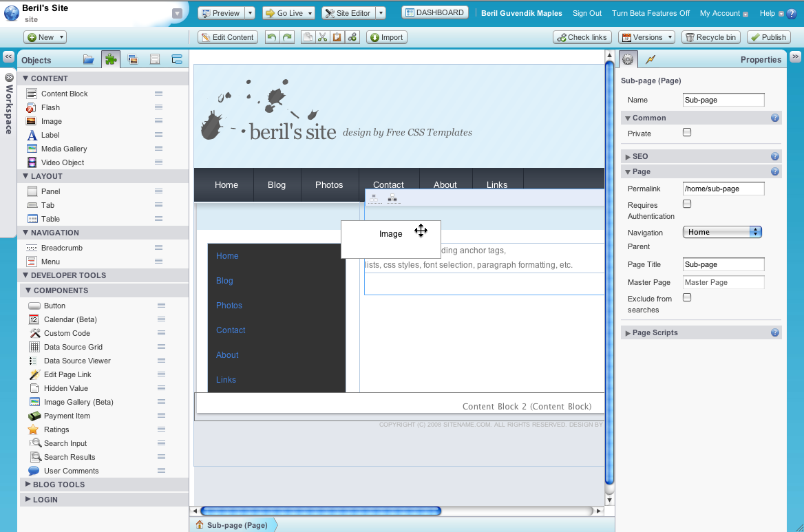Select the green puzzle piece widgets icon

[111, 59]
